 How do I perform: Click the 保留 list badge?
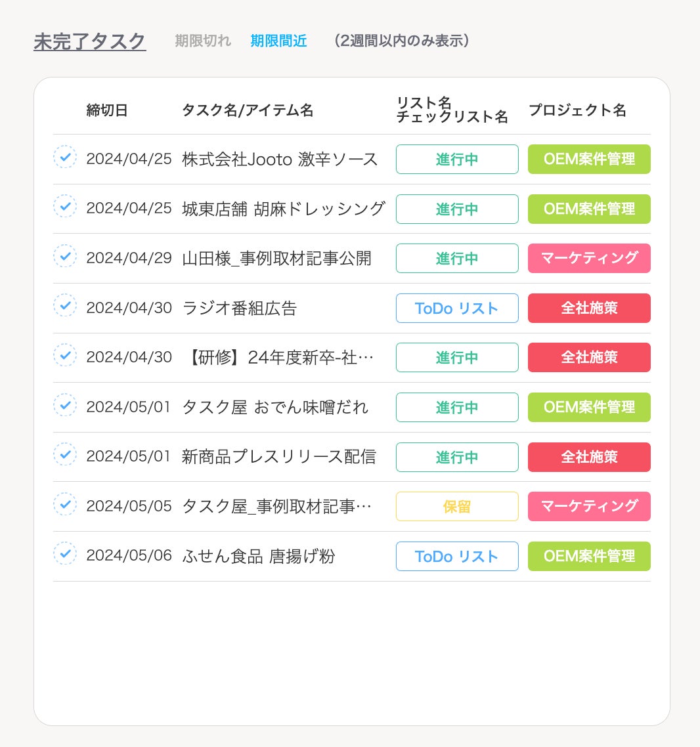coord(457,507)
